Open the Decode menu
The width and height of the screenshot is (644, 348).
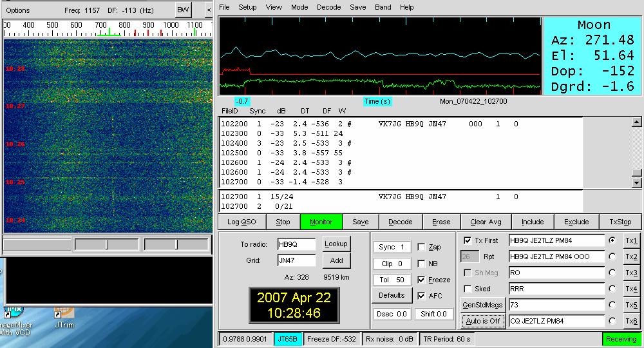[x=329, y=7]
